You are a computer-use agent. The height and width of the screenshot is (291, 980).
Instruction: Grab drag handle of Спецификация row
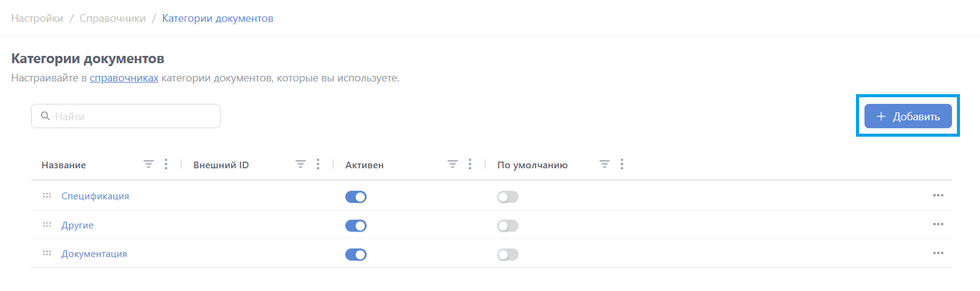pyautogui.click(x=47, y=196)
